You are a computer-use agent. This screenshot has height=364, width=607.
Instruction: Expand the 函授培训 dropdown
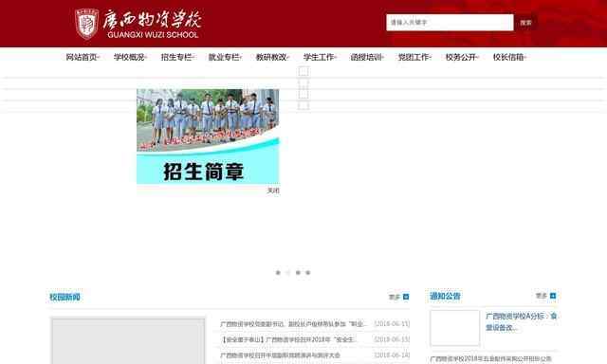[x=367, y=57]
